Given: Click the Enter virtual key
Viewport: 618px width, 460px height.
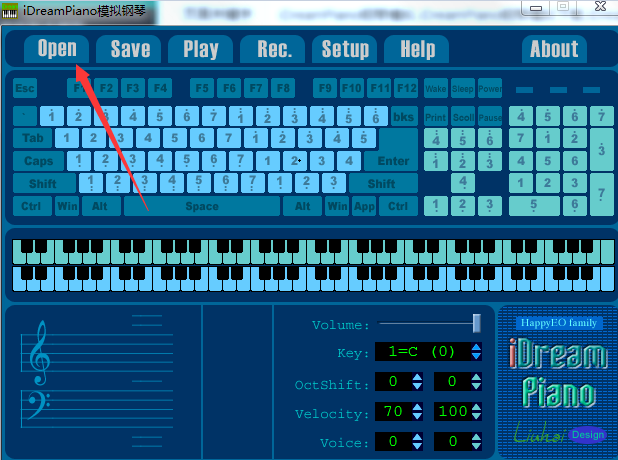Looking at the screenshot, I should [393, 161].
